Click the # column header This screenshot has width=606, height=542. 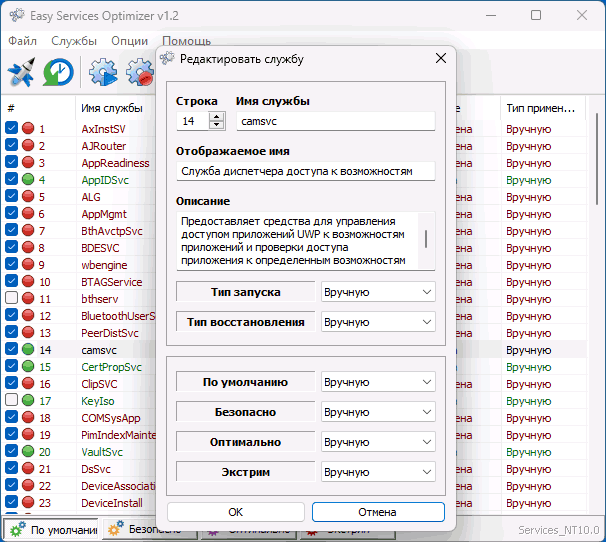[39, 108]
